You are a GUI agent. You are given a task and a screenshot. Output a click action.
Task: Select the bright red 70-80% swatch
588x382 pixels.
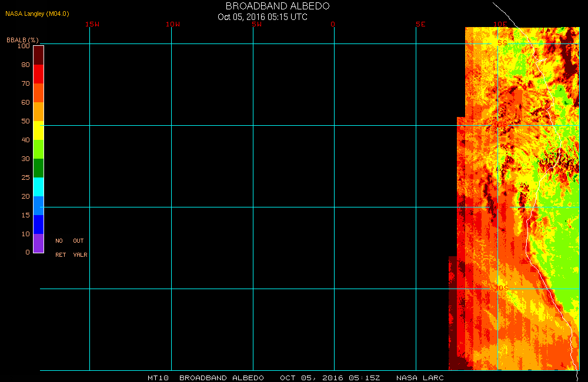click(38, 74)
